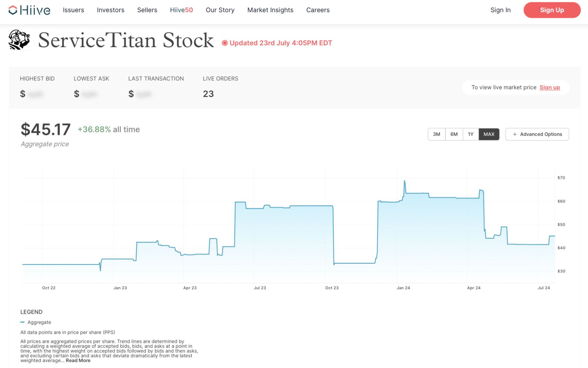Open Our Story page

(x=220, y=10)
